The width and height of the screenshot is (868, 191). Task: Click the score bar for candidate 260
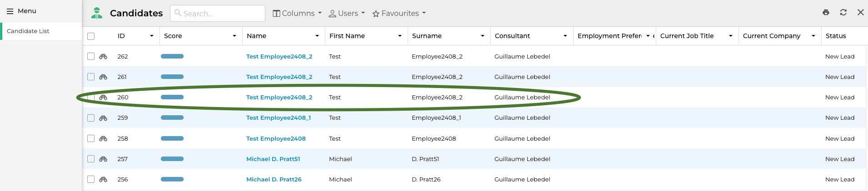point(172,97)
